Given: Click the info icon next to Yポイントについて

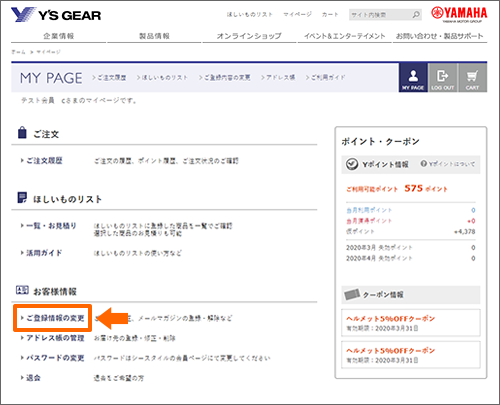Looking at the screenshot, I should (424, 164).
